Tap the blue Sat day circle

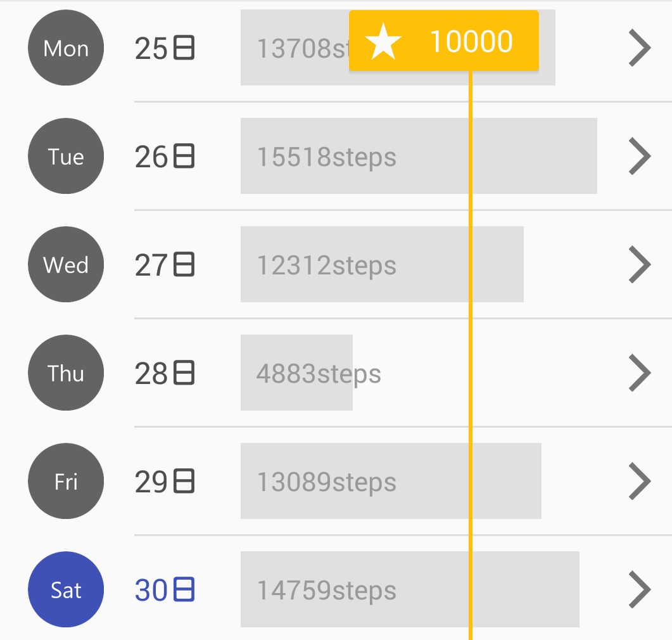[x=66, y=589]
